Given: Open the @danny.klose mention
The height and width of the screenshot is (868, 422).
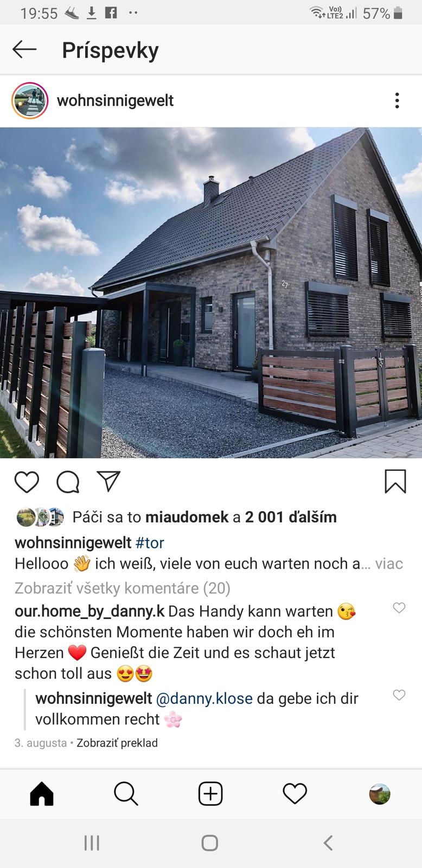Looking at the screenshot, I should pos(204,698).
